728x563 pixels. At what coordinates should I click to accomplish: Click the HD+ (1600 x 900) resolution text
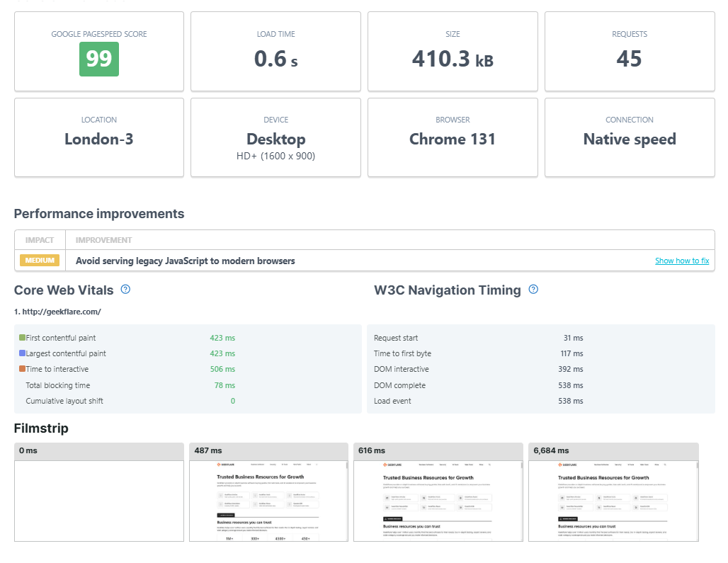click(x=275, y=156)
